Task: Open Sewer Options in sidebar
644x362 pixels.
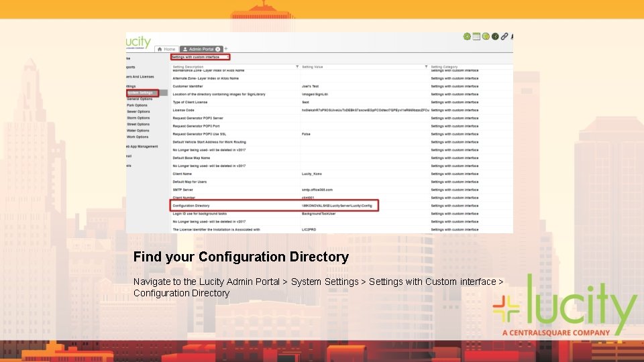Action: 138,112
